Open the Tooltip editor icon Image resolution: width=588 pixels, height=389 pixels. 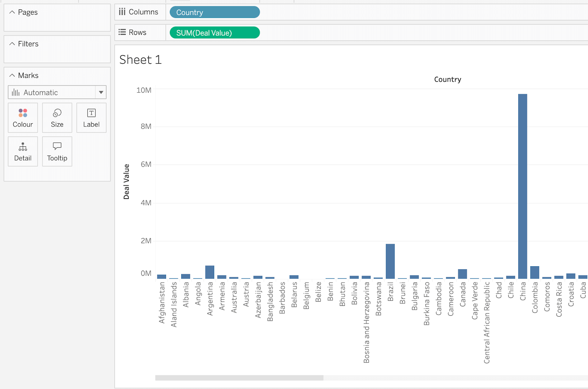coord(57,151)
